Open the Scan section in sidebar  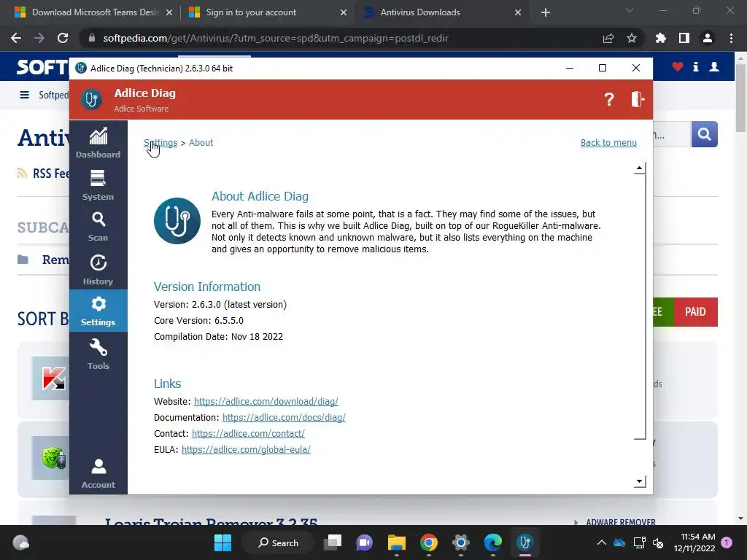[x=98, y=227]
